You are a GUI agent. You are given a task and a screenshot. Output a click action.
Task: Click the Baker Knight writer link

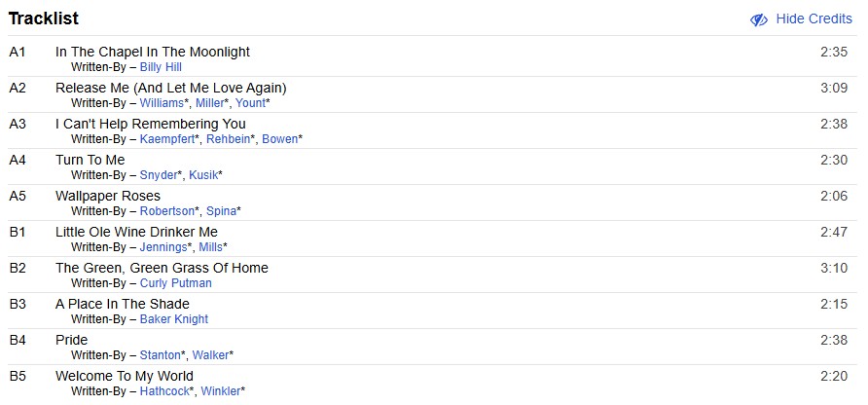point(174,319)
